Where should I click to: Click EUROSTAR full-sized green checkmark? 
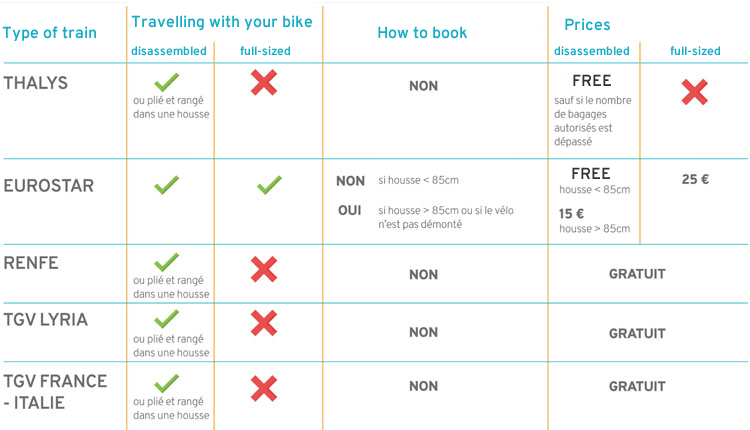(269, 185)
